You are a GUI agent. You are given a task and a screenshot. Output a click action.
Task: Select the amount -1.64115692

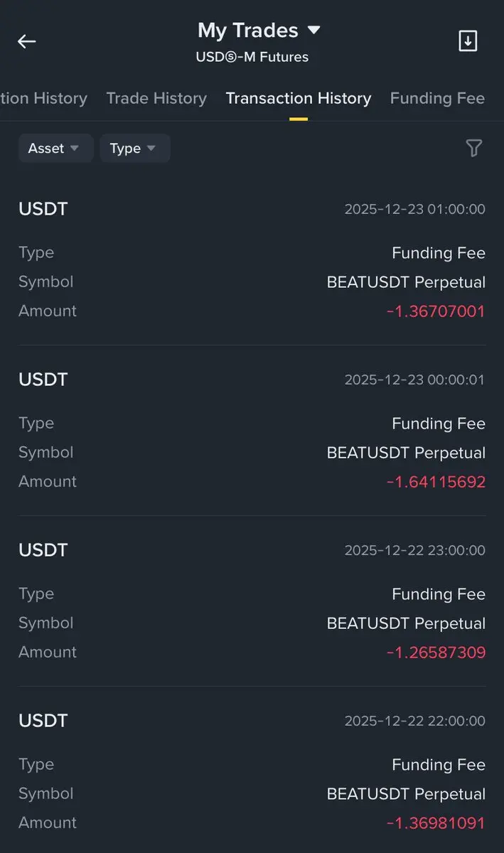point(436,482)
